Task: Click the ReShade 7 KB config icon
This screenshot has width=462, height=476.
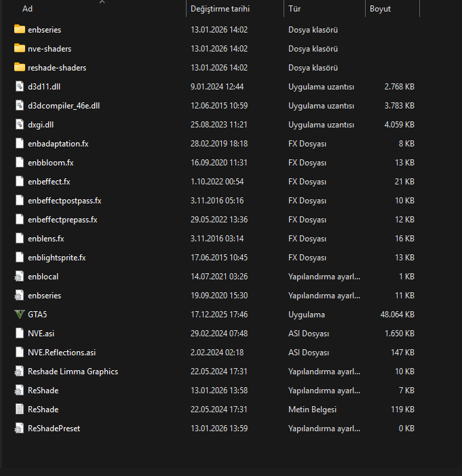Action: (20, 391)
